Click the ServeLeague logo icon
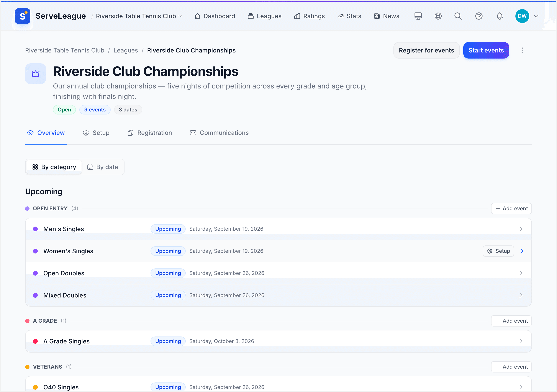Viewport: 557px width, 392px height. (22, 16)
